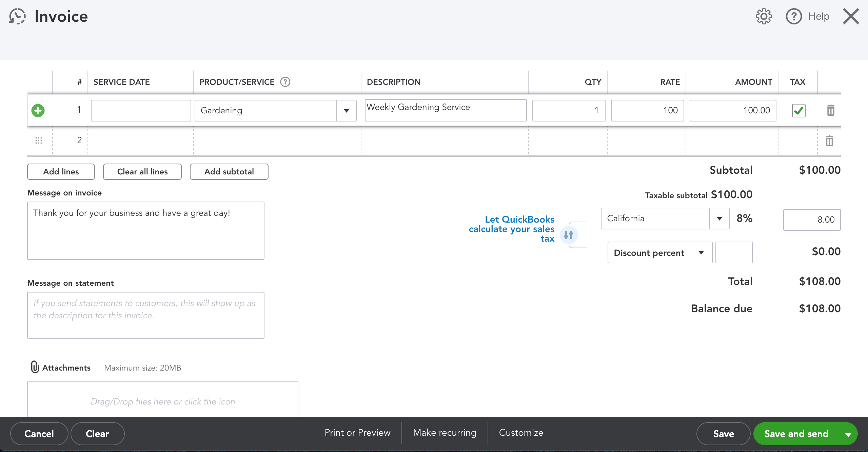
Task: Click the Taxable subtotal label
Action: click(x=676, y=195)
